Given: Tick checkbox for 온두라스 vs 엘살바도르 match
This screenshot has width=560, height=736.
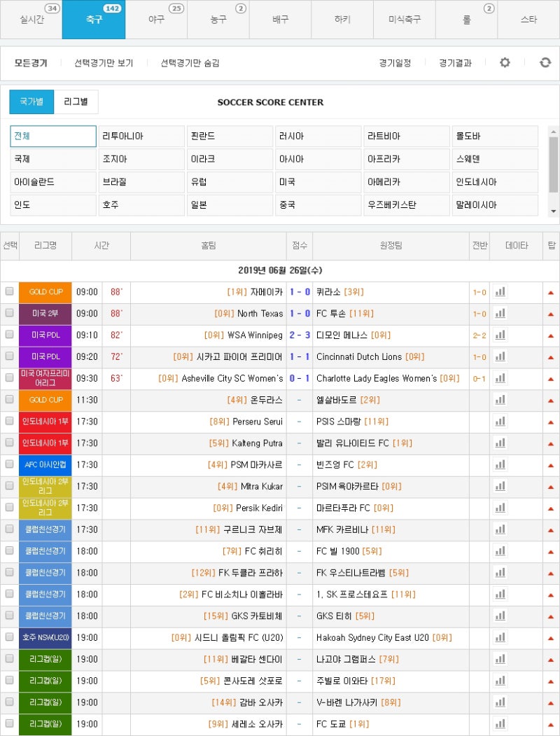Looking at the screenshot, I should pos(9,399).
